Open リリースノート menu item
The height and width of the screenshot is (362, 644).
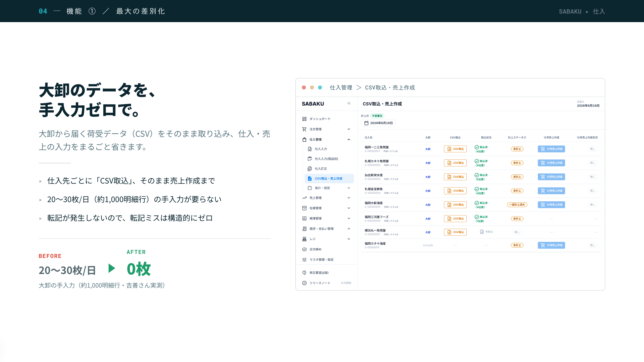[x=327, y=283]
